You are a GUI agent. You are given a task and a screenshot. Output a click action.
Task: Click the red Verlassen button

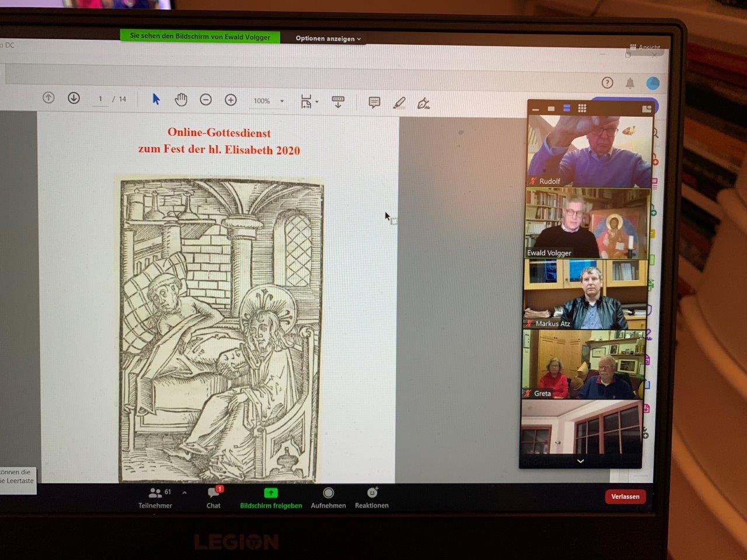pos(625,496)
